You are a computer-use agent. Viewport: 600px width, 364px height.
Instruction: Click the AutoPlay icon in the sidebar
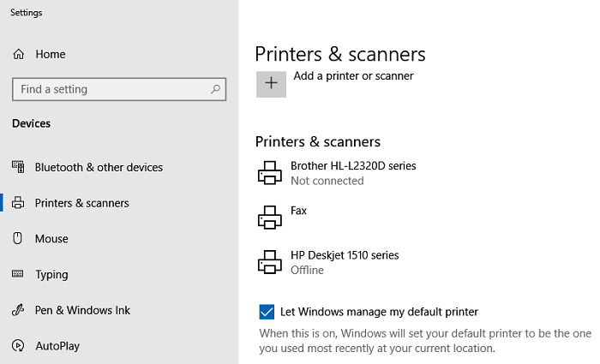[18, 346]
